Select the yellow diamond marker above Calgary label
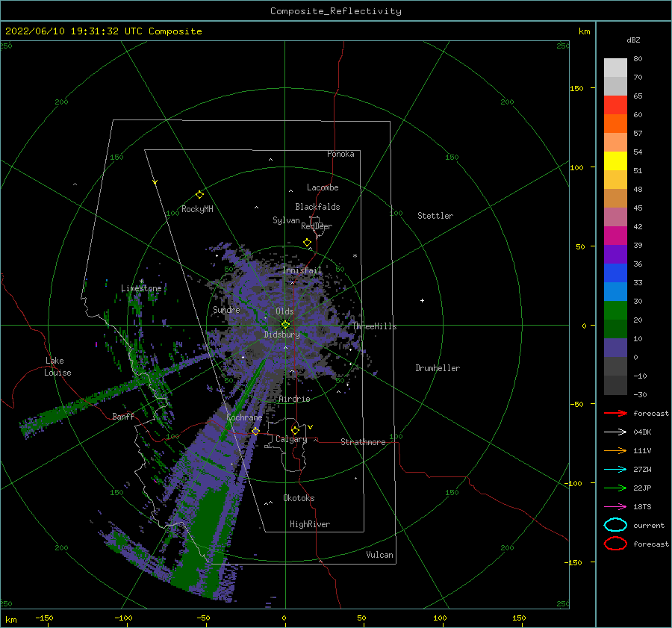Image resolution: width=672 pixels, height=628 pixels. point(295,430)
